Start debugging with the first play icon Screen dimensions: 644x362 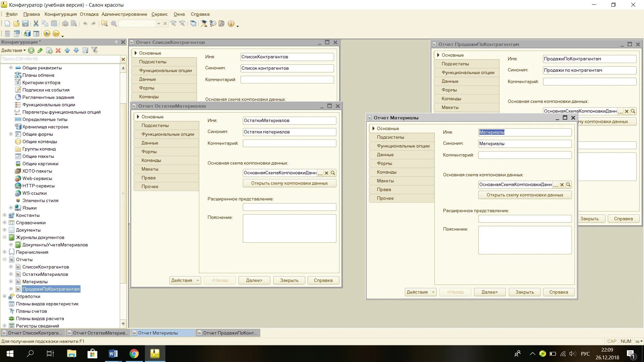coord(47,34)
